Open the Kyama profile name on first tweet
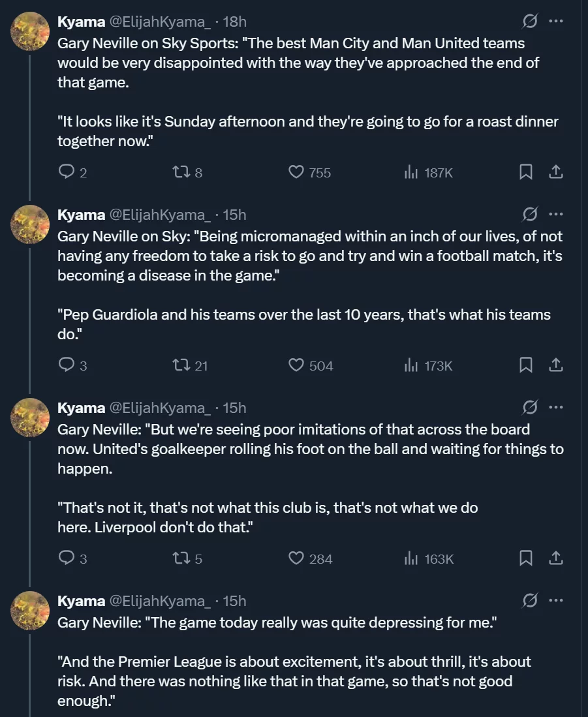The image size is (588, 717). click(81, 21)
